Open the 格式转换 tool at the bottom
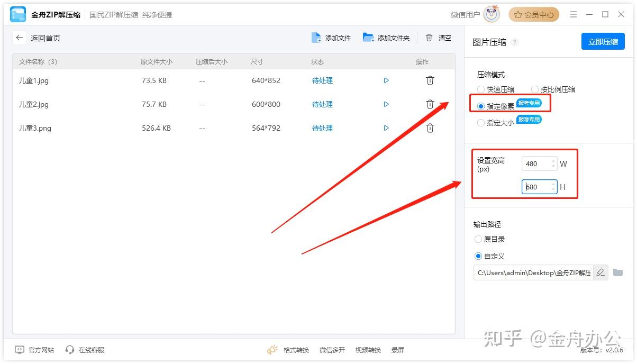 296,350
